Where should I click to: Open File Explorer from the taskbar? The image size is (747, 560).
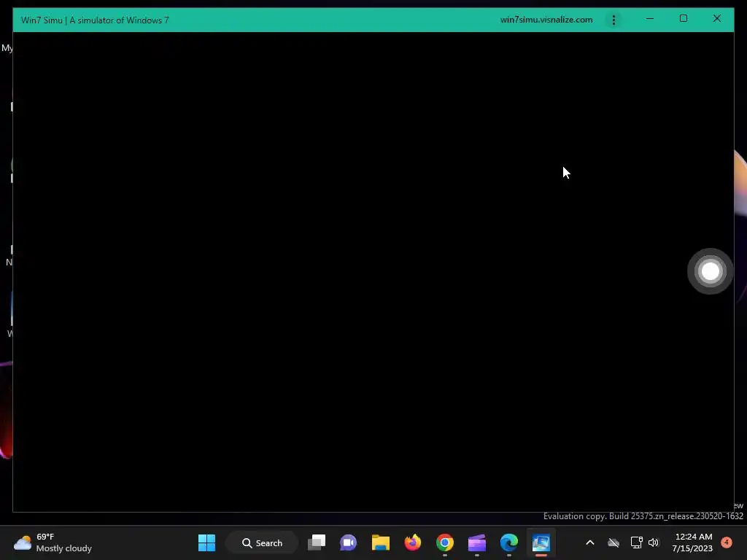pos(380,542)
